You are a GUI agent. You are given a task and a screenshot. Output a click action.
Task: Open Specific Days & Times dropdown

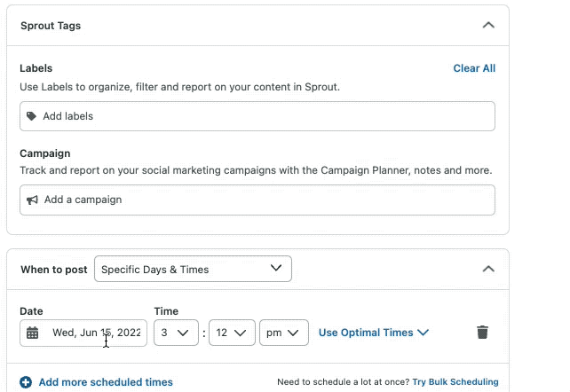coord(193,269)
